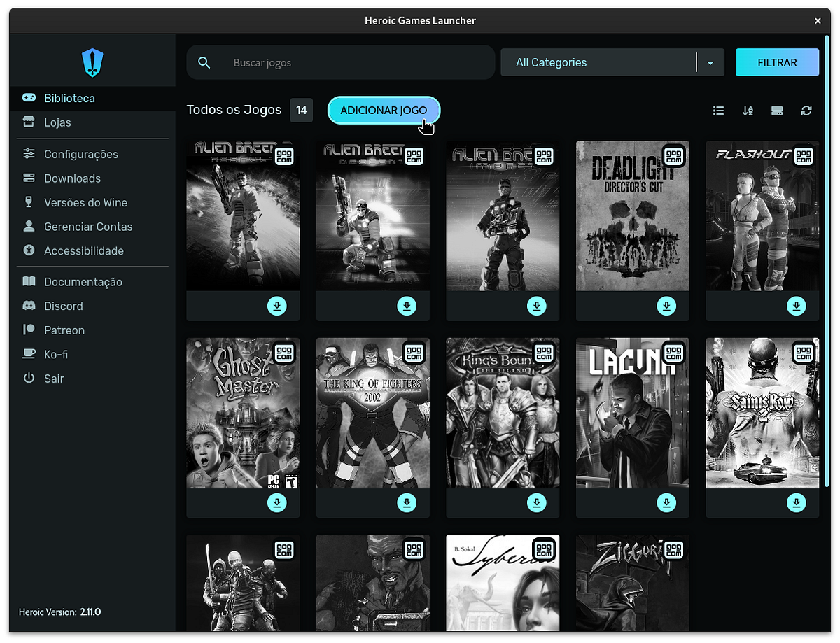
Task: Click Heroic Version 2.11.0 text
Action: 60,612
